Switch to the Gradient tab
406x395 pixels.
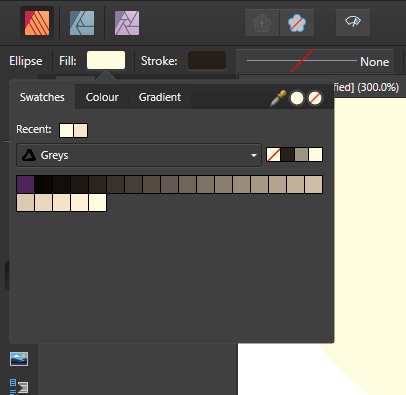[160, 97]
